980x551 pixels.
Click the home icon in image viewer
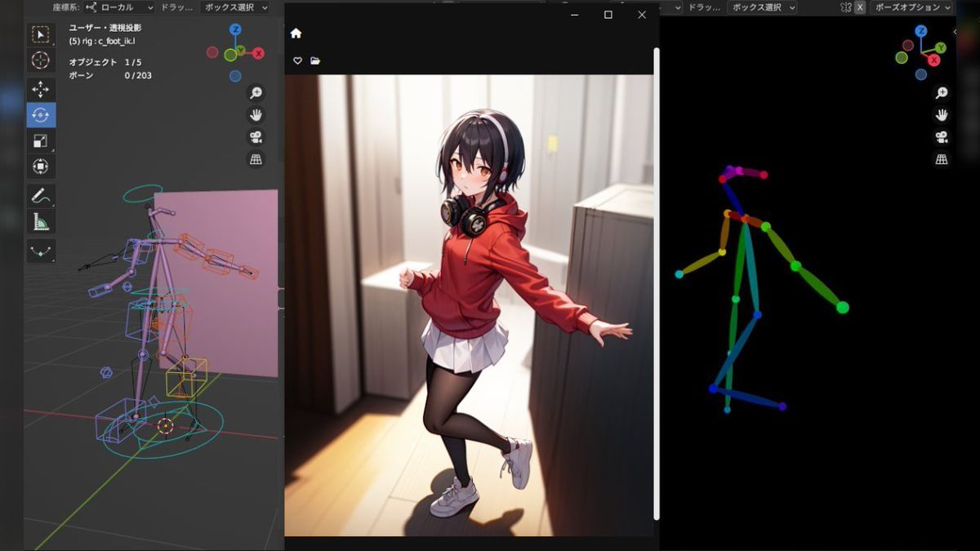(x=296, y=33)
